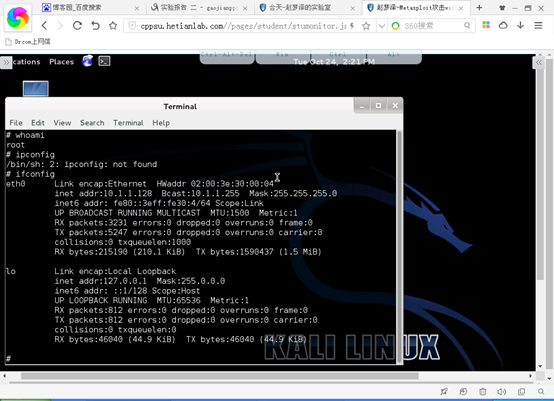The width and height of the screenshot is (554, 401).
Task: Click the star icon left of the address bar
Action: [113, 25]
